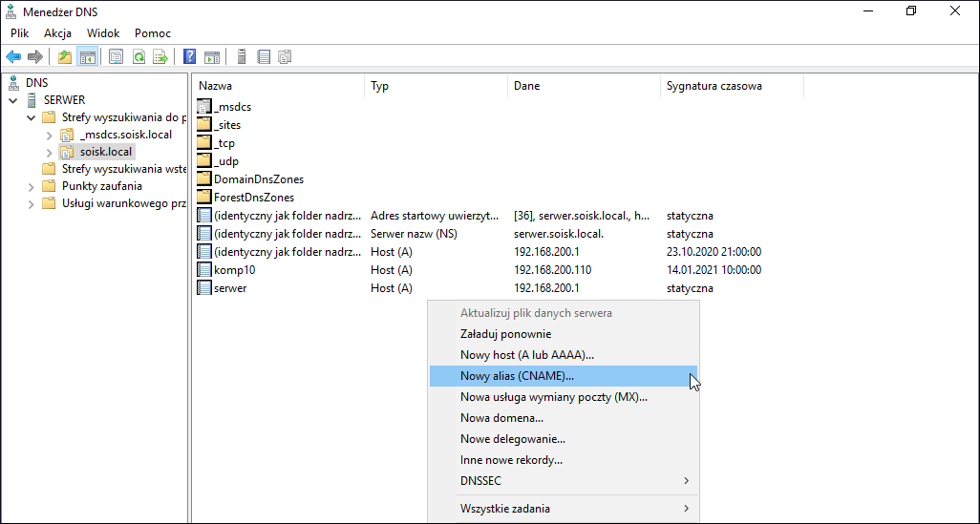Click the blue Back arrow in toolbar

coord(13,57)
